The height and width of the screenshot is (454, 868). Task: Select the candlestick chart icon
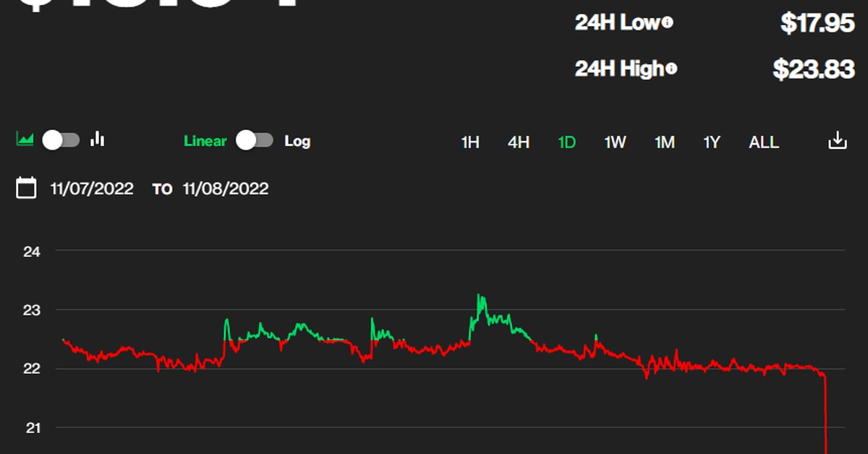pos(98,140)
